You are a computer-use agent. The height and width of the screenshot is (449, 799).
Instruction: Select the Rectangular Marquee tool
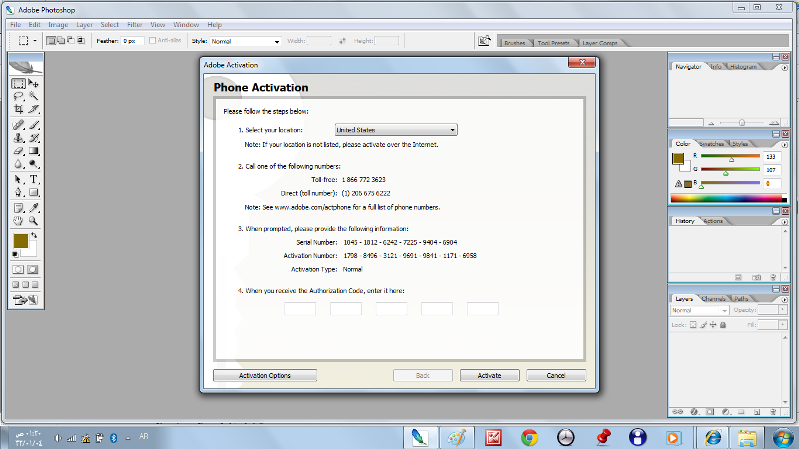point(18,84)
